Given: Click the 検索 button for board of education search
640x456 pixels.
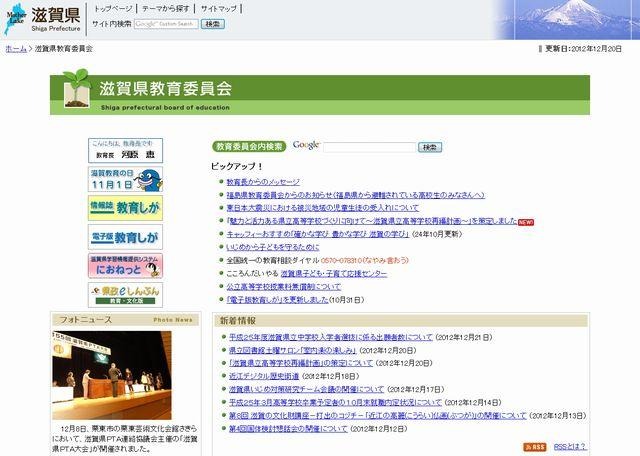Looking at the screenshot, I should pos(430,147).
